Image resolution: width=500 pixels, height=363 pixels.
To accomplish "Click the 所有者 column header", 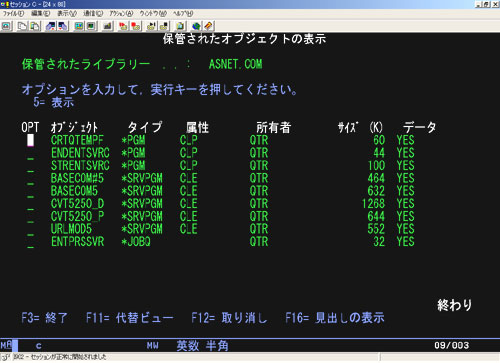I will coord(274,127).
